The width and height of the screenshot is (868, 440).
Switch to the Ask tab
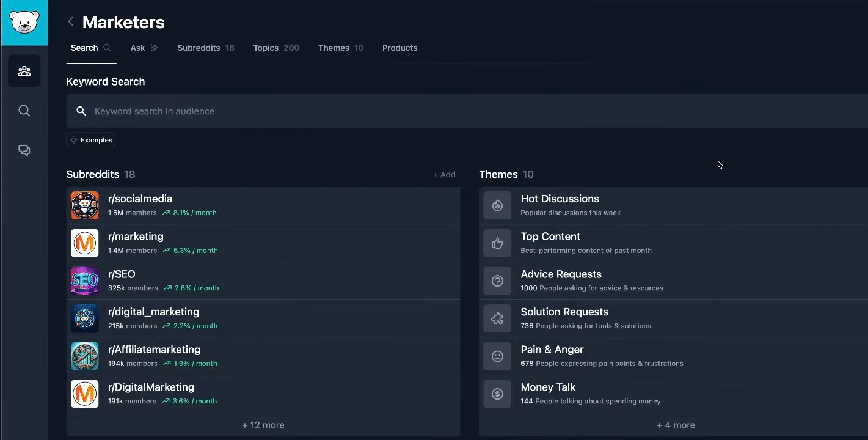[144, 48]
